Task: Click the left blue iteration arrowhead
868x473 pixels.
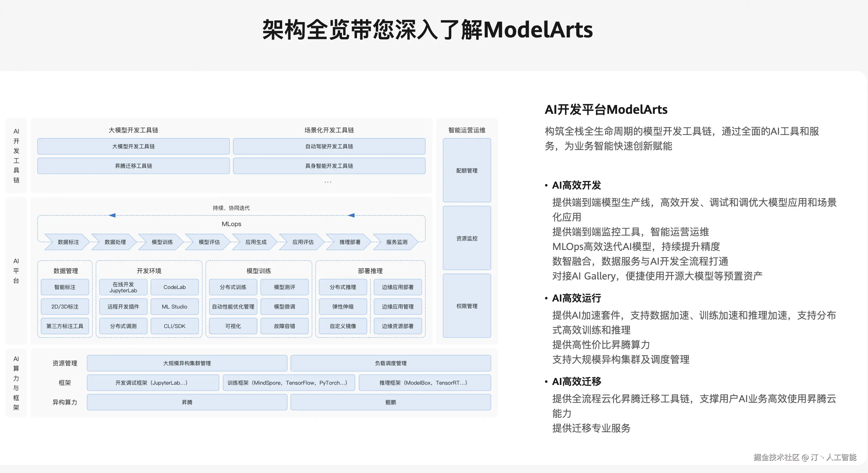Action: pyautogui.click(x=112, y=215)
